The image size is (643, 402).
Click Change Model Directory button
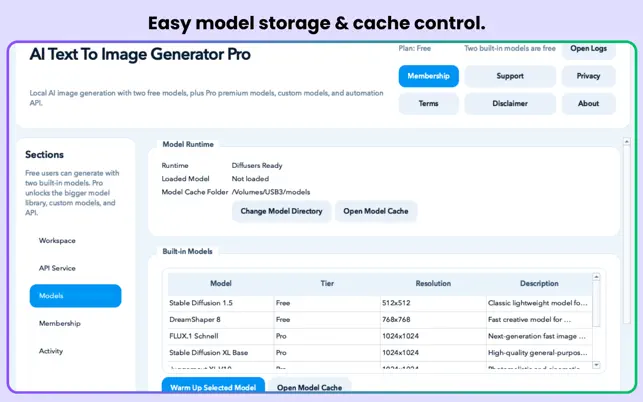point(281,211)
